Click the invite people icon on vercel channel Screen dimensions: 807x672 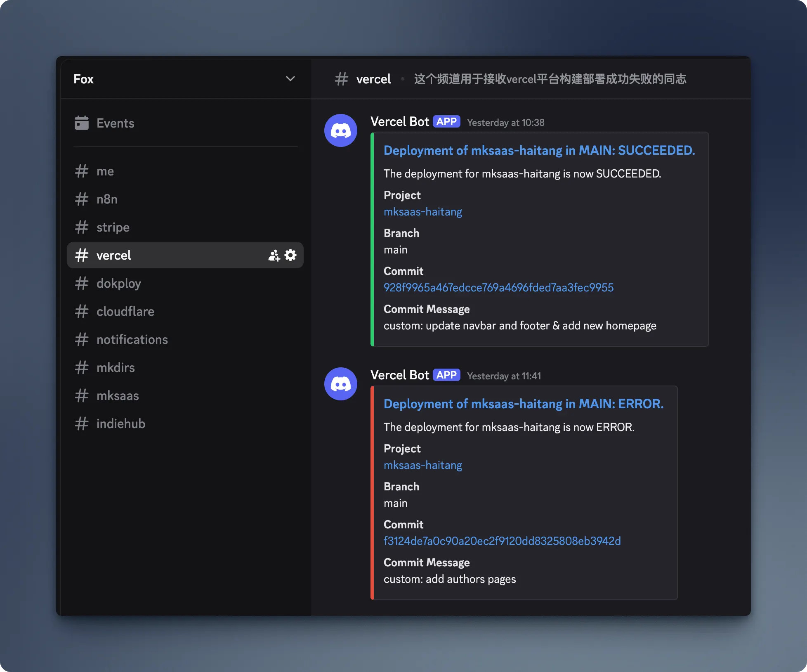click(274, 256)
